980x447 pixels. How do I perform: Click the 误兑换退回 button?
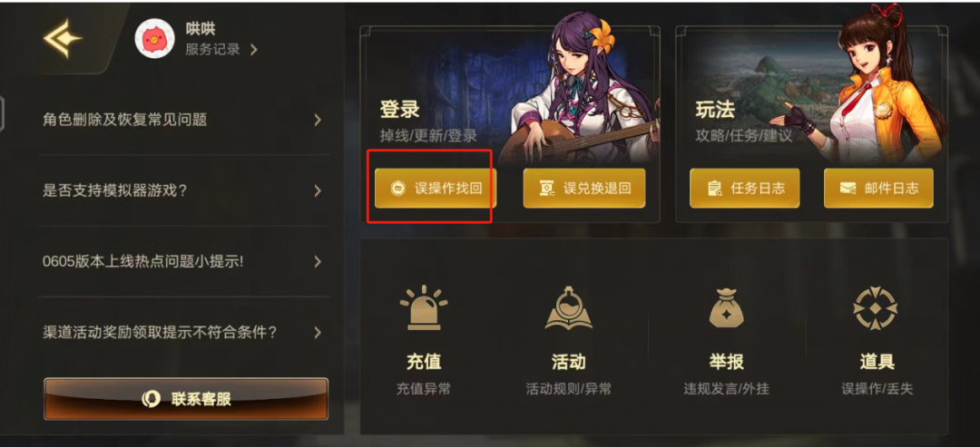coord(584,188)
